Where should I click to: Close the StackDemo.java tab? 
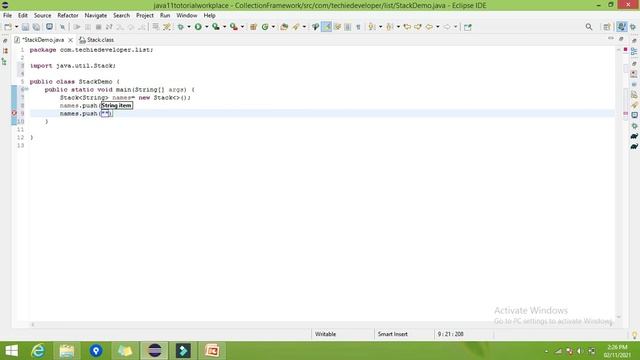(71, 40)
